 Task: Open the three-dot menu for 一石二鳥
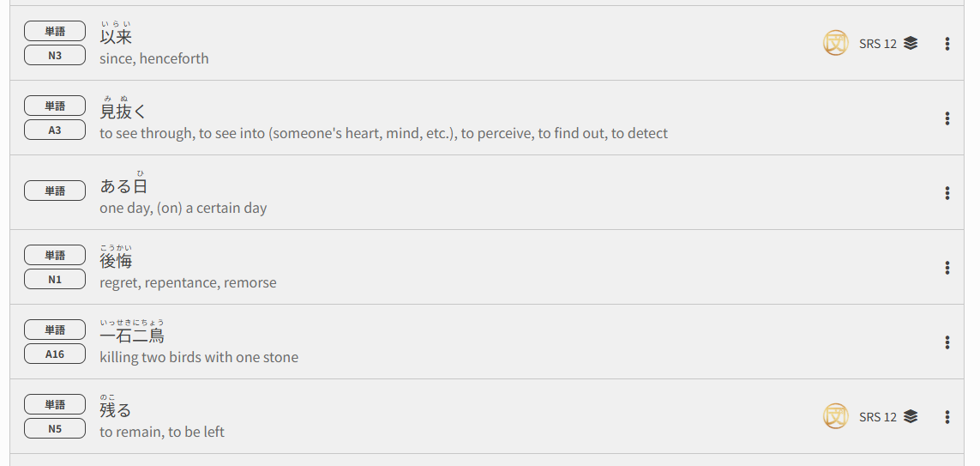click(x=947, y=342)
